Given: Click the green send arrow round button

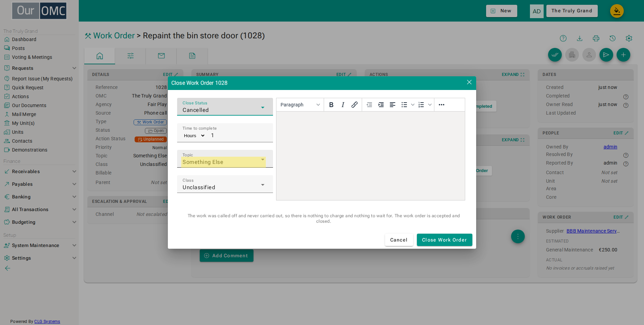Looking at the screenshot, I should click(606, 55).
